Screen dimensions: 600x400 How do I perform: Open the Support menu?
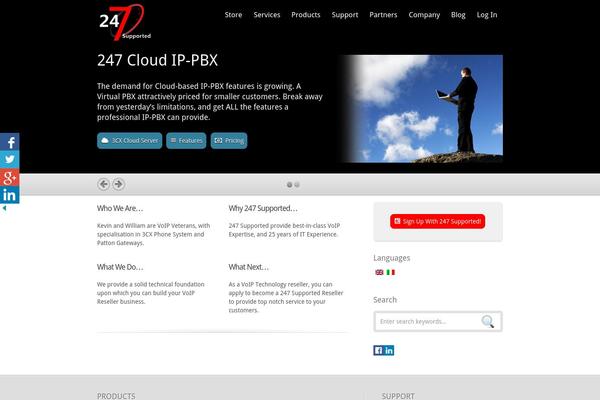point(345,15)
